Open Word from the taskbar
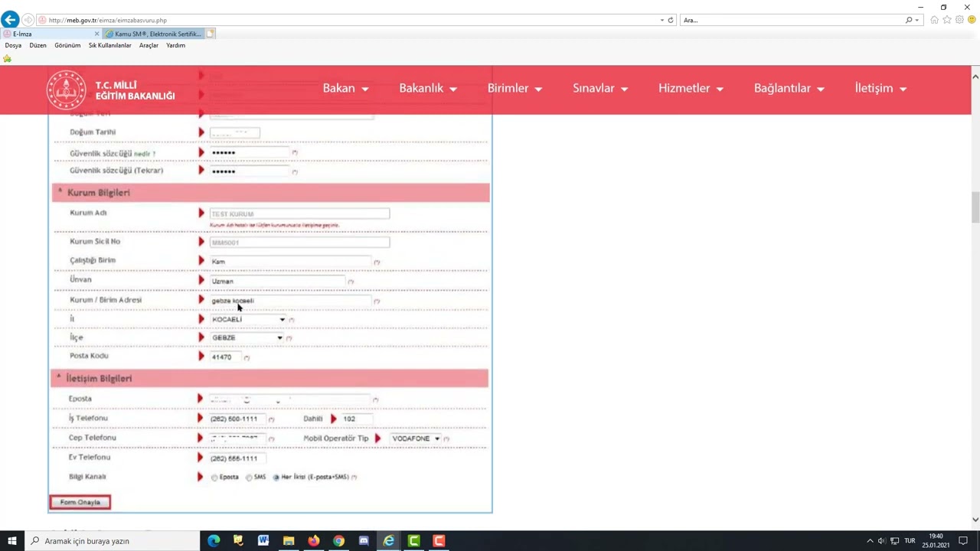The height and width of the screenshot is (551, 980). (x=263, y=541)
